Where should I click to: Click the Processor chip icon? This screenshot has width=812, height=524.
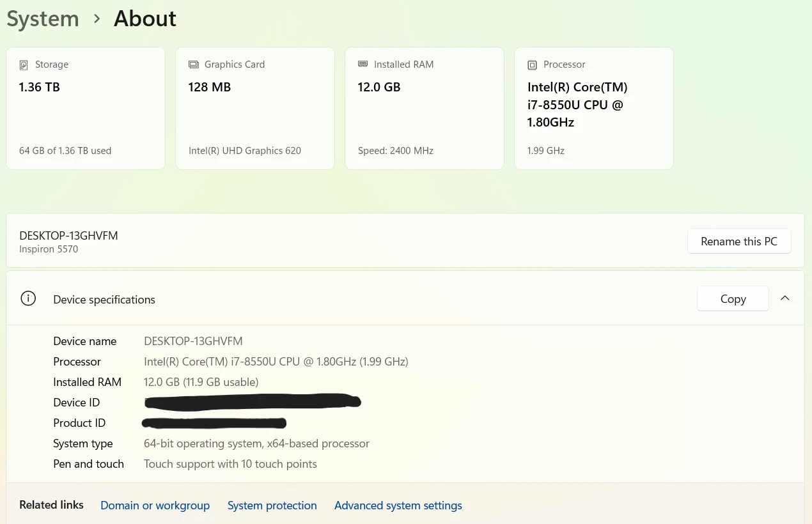point(532,65)
